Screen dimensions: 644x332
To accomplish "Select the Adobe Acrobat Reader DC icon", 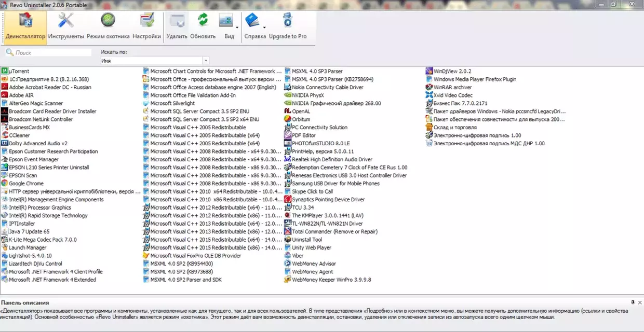I will (x=4, y=87).
